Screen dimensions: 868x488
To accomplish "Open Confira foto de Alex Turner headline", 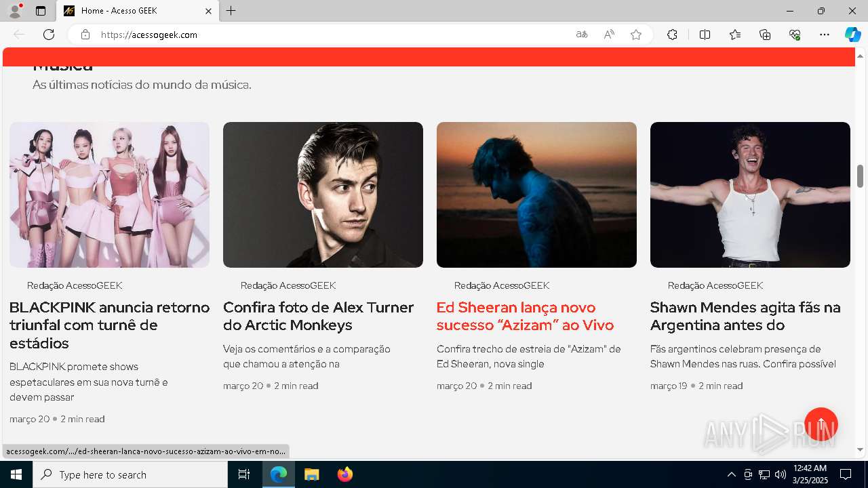I will tap(318, 316).
